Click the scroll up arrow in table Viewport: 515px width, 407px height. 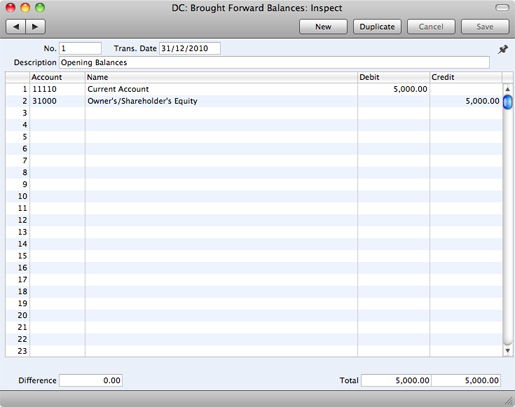tap(507, 89)
